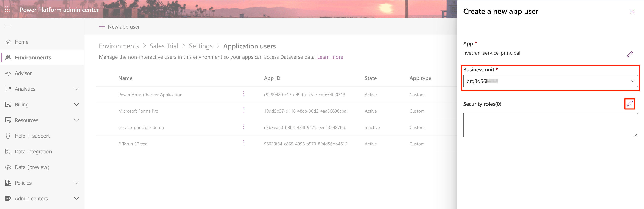Image resolution: width=644 pixels, height=209 pixels.
Task: Select the service-principle-demo row name
Action: 141,128
